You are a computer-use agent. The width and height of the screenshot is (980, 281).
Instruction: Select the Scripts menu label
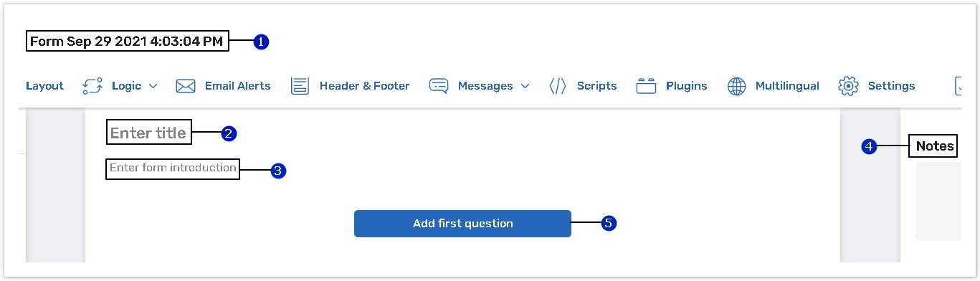pos(597,86)
